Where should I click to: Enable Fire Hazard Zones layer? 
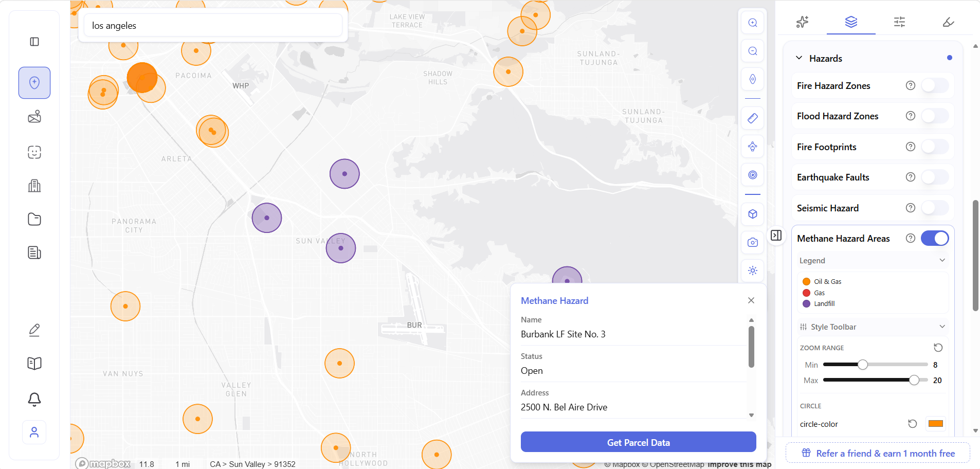point(935,85)
